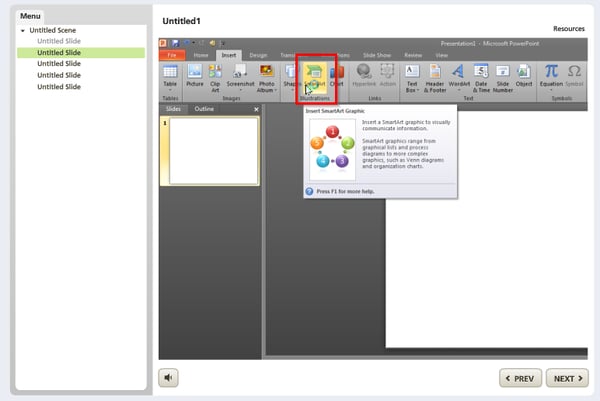Click the 'Untitled1' course title
This screenshot has height=401, width=600.
(x=181, y=21)
